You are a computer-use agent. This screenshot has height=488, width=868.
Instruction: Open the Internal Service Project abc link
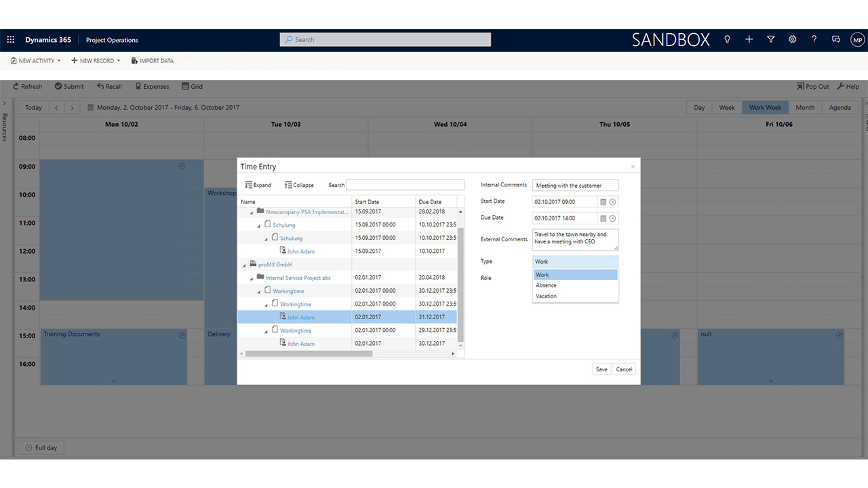(298, 278)
